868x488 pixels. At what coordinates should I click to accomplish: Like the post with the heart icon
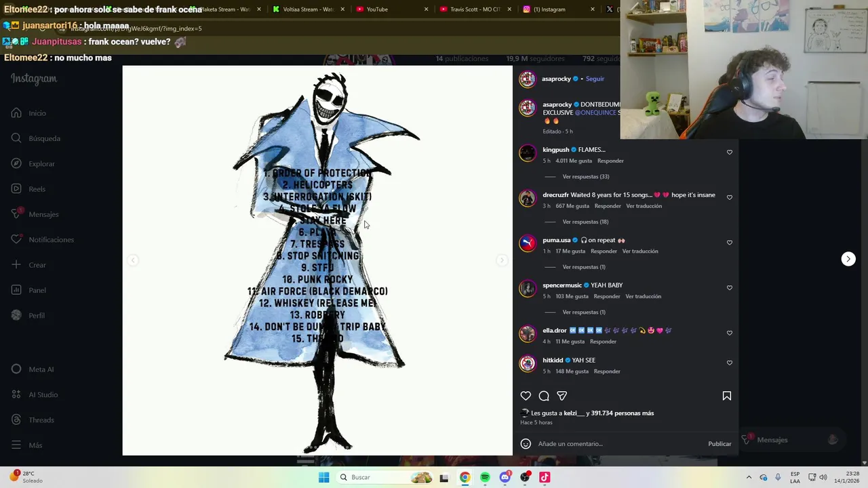point(526,396)
